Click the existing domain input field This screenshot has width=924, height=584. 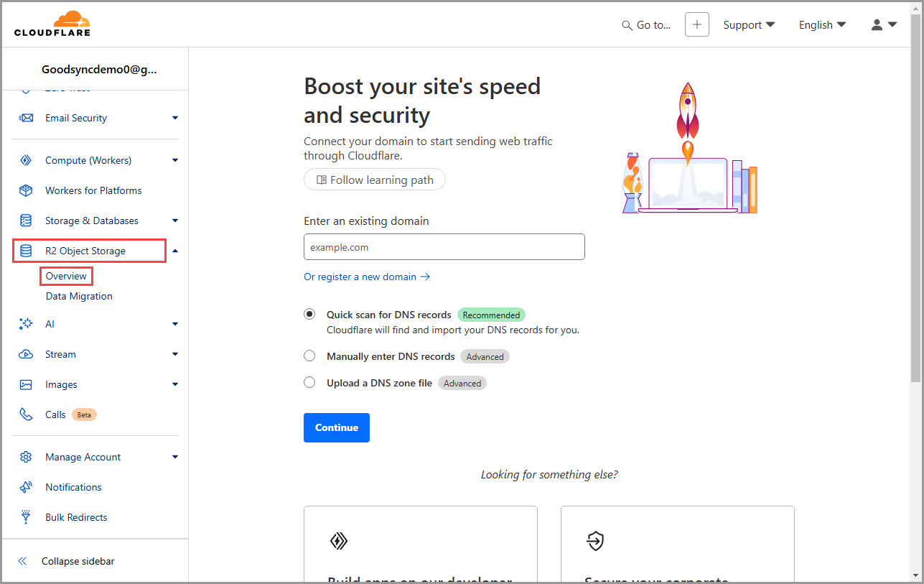pos(444,246)
